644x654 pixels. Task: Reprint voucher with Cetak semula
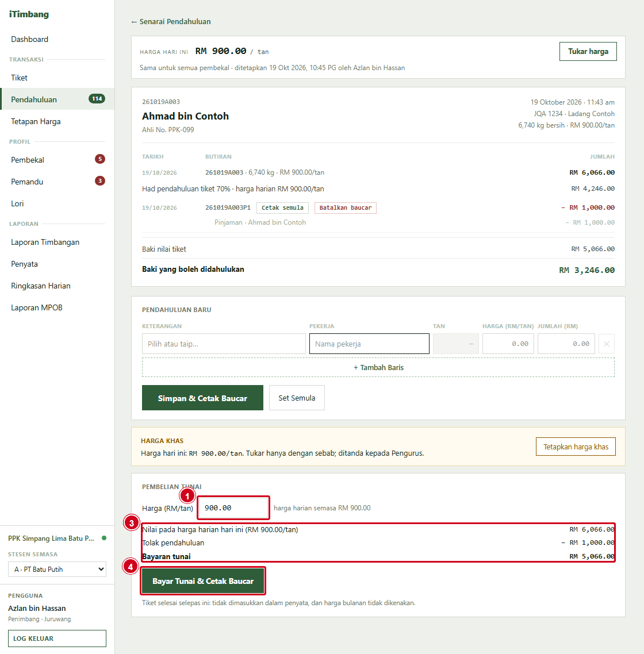(282, 207)
